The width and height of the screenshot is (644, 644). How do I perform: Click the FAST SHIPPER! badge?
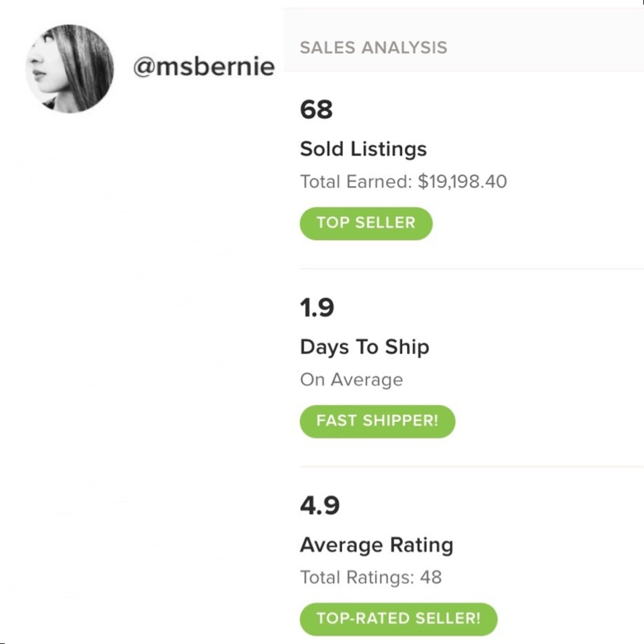[x=377, y=421]
